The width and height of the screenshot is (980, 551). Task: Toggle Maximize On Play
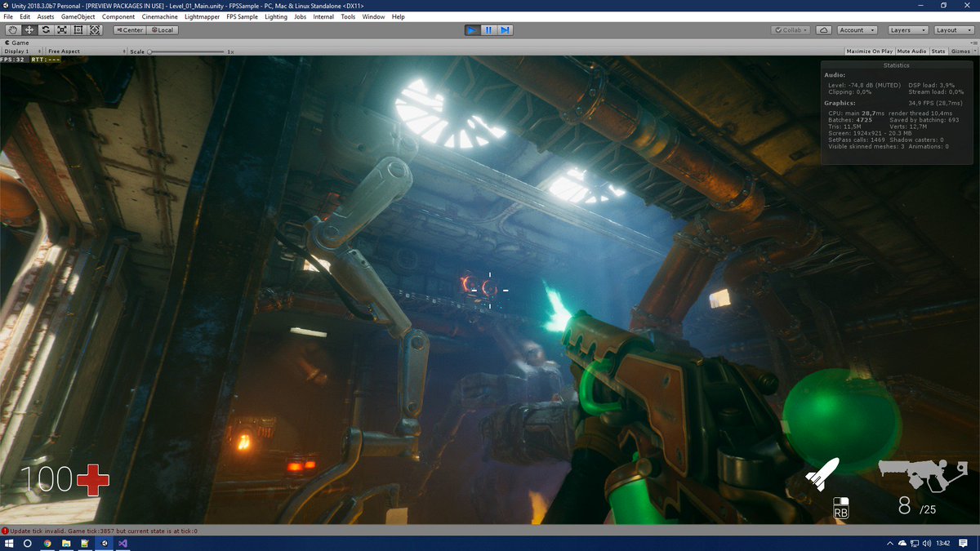click(869, 51)
